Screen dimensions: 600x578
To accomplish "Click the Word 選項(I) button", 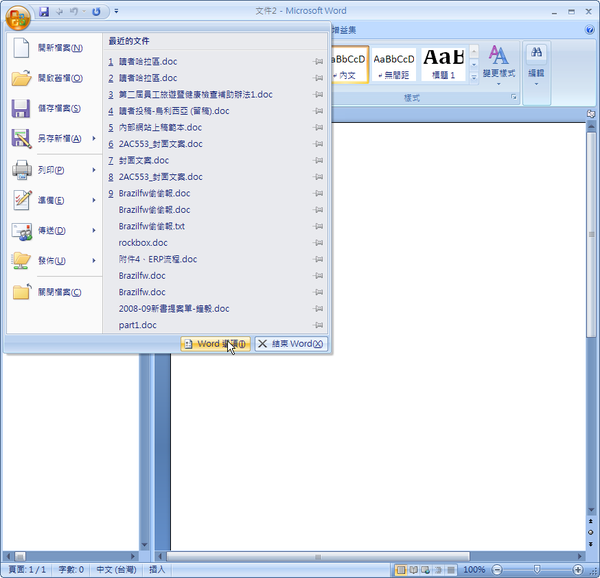I will pyautogui.click(x=215, y=344).
